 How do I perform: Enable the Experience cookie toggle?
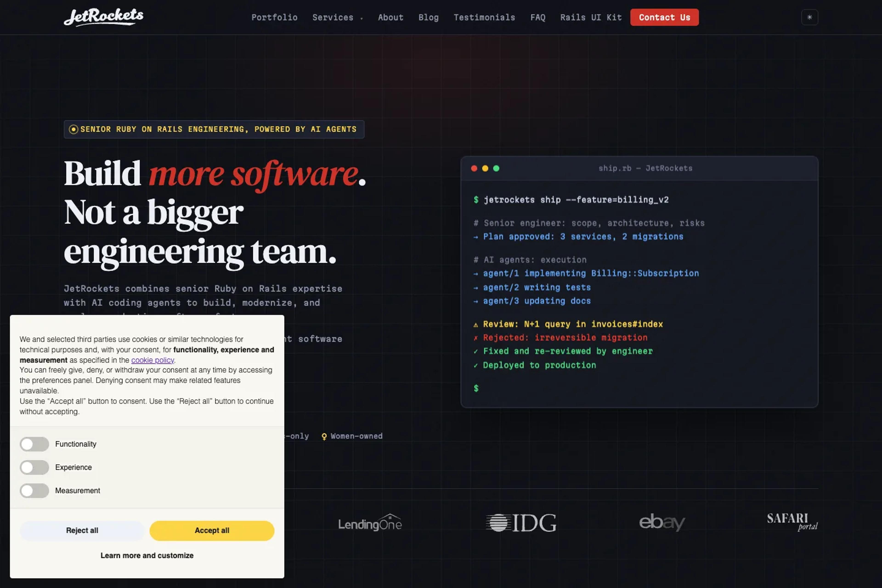34,467
